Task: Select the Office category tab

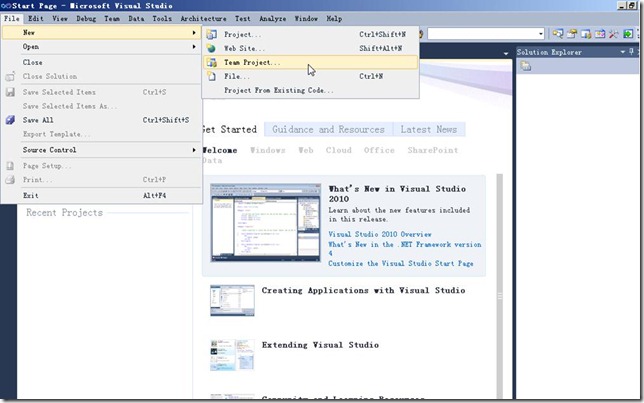Action: coord(379,150)
